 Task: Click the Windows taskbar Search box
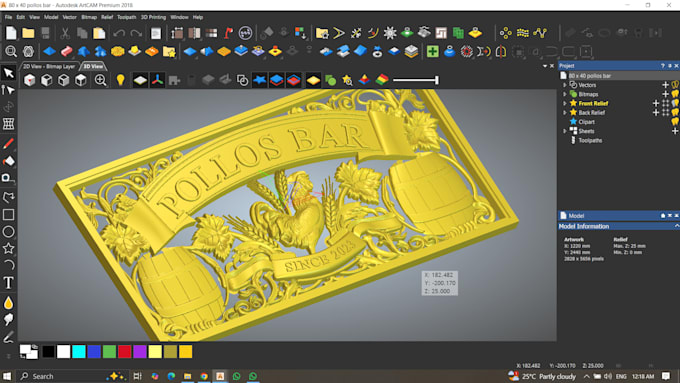point(61,376)
